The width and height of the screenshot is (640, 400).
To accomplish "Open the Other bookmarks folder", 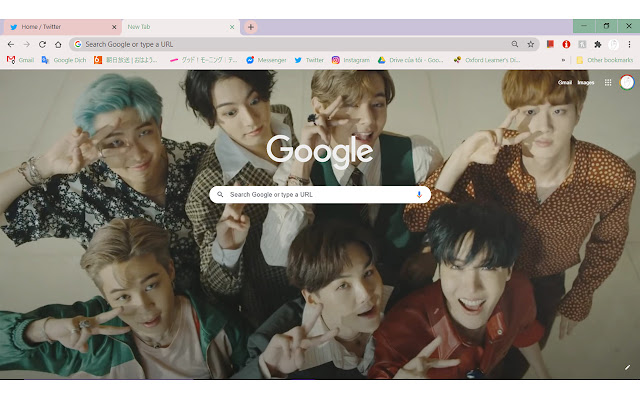I will click(604, 60).
